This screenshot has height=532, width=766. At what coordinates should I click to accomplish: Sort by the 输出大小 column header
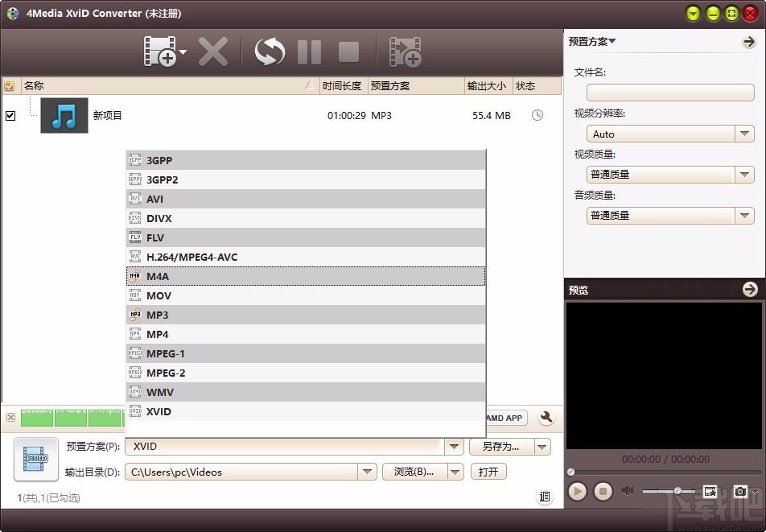[x=487, y=86]
